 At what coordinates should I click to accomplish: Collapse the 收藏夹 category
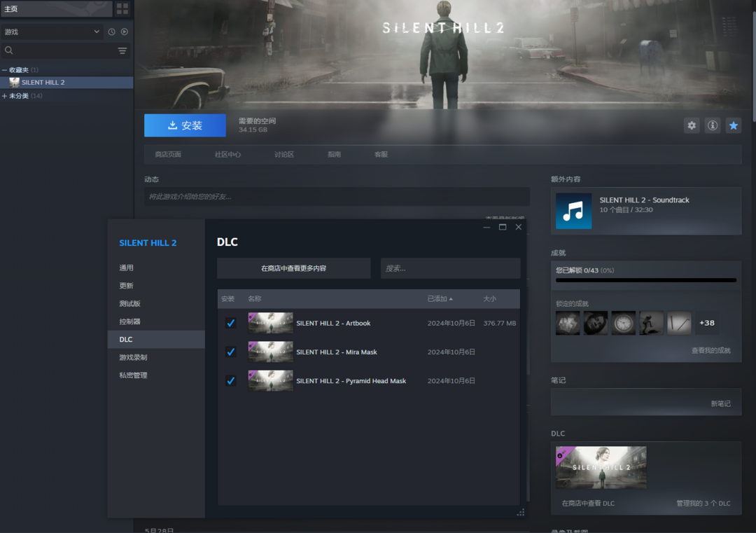[4, 70]
